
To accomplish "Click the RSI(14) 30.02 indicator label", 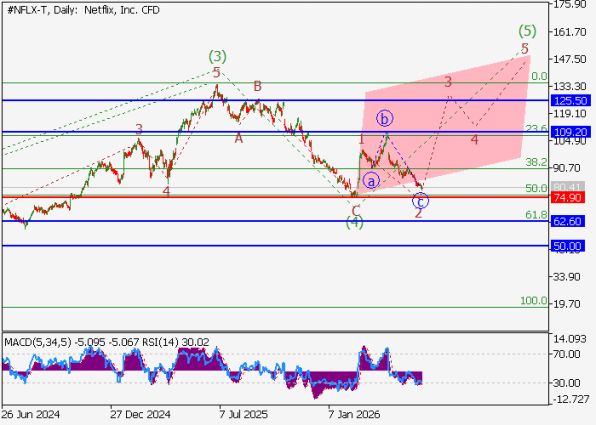I will (175, 343).
